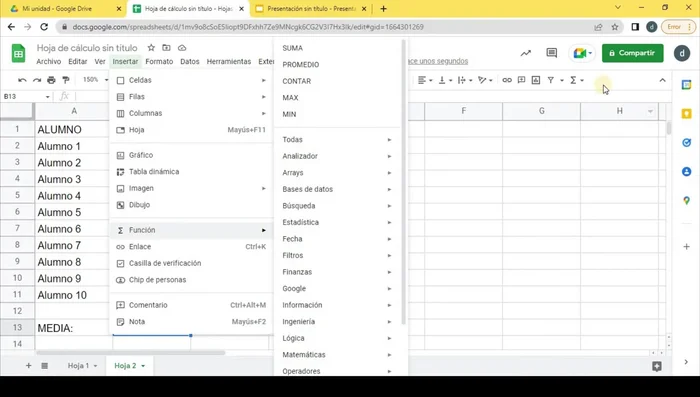Select the paint format tool

click(66, 80)
